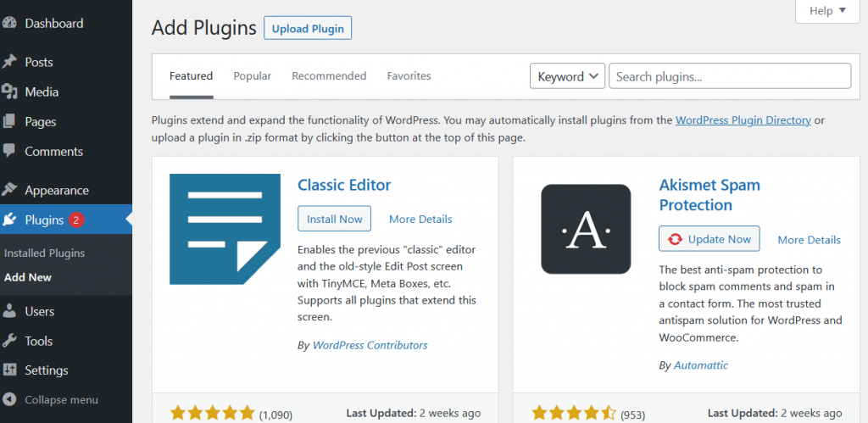This screenshot has width=868, height=423.
Task: Focus the Search plugins text field
Action: (729, 76)
